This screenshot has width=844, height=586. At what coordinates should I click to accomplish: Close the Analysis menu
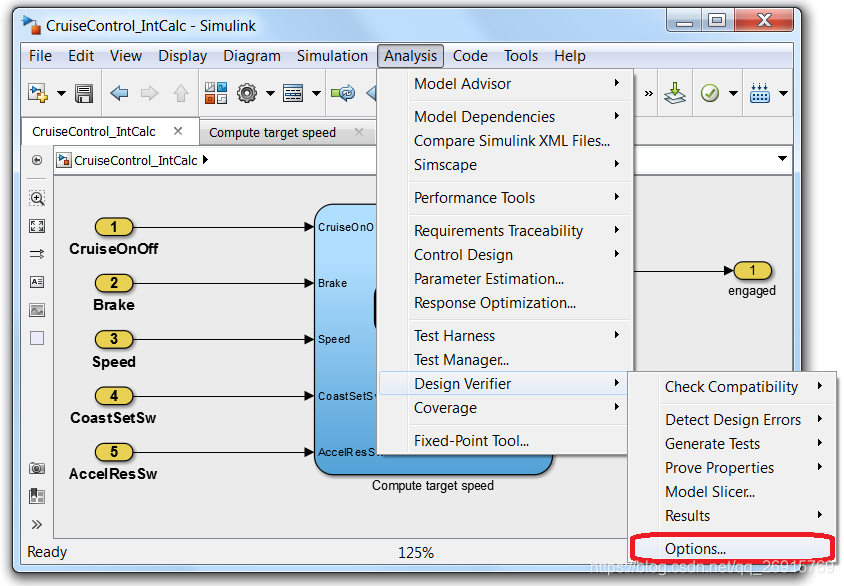click(x=410, y=56)
